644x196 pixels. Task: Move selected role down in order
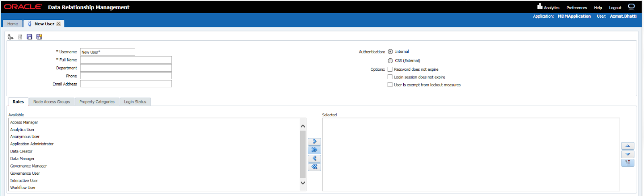tap(627, 155)
